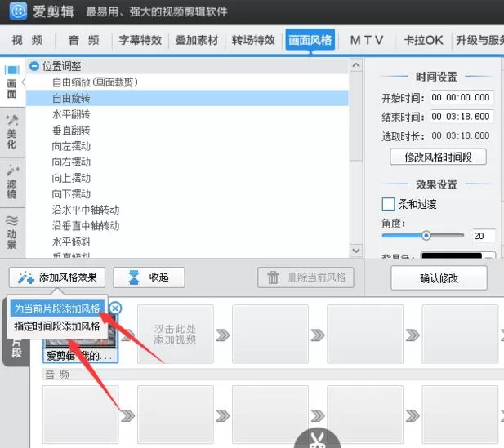Open the 视频 tab
The height and width of the screenshot is (448, 504).
(x=27, y=41)
